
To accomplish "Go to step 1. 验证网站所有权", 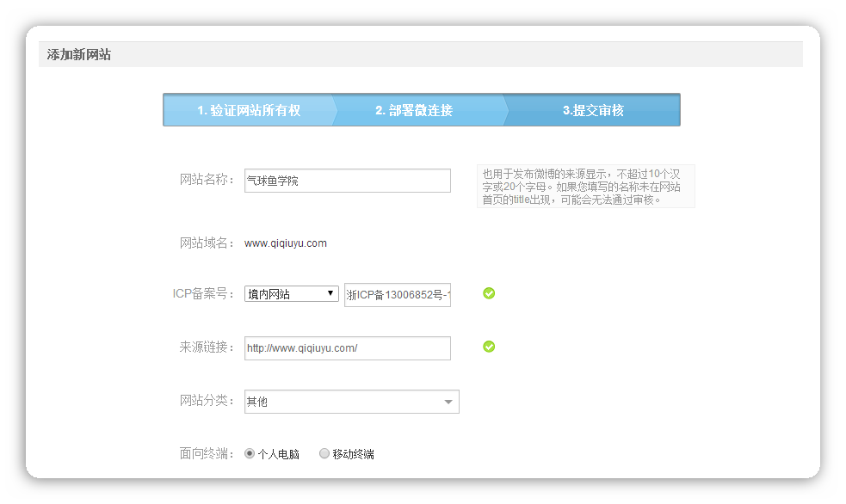I will tap(248, 110).
